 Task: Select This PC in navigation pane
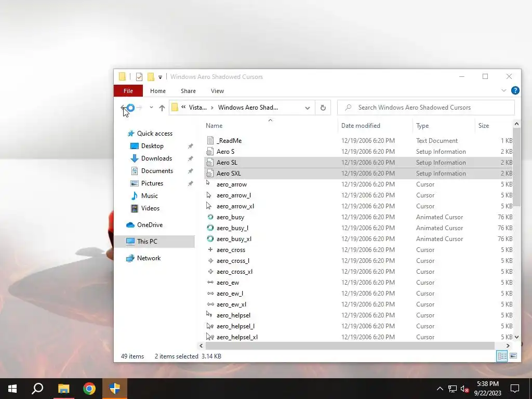(x=154, y=242)
